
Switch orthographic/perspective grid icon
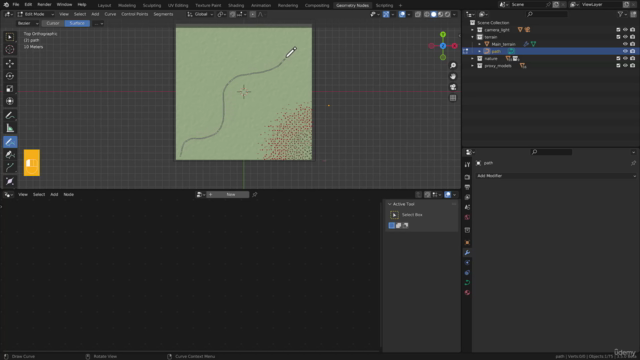453,98
